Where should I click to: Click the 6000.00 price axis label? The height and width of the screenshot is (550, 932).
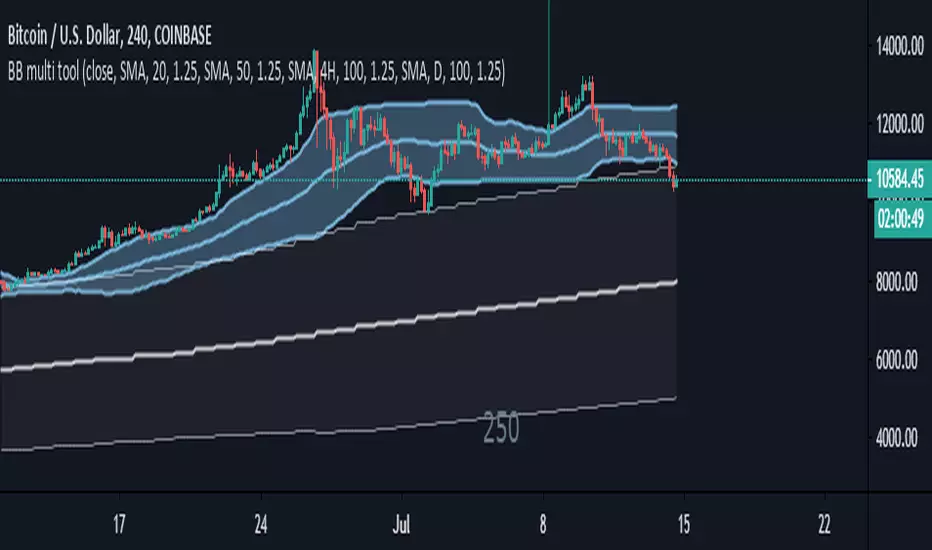tap(896, 360)
